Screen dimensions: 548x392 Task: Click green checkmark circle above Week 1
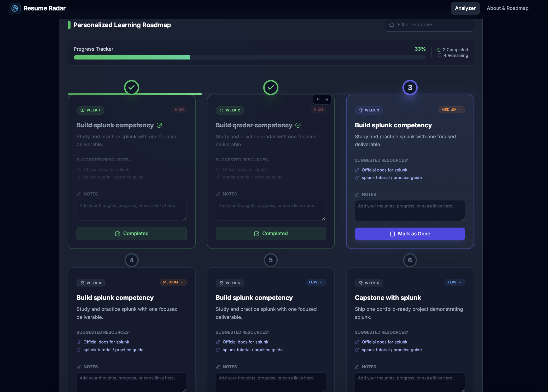[x=131, y=87]
